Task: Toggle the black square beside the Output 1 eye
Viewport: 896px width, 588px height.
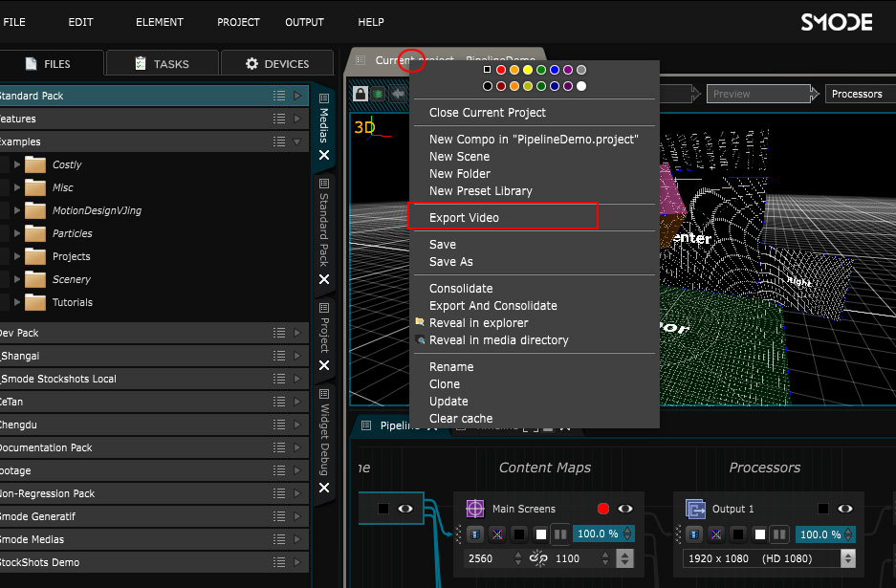Action: [x=823, y=509]
